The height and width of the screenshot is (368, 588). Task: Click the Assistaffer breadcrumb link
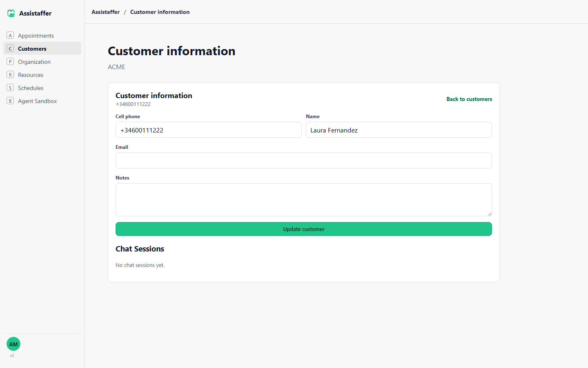tap(105, 12)
